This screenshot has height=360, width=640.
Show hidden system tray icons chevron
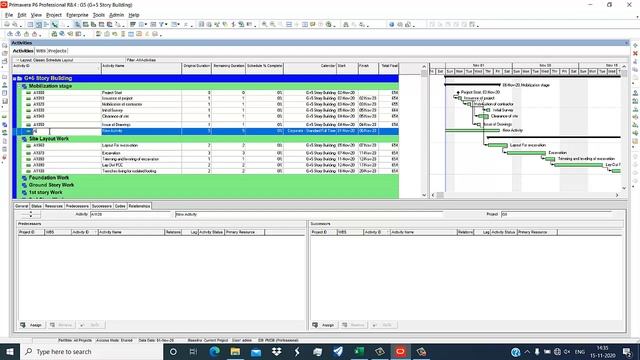(x=527, y=351)
